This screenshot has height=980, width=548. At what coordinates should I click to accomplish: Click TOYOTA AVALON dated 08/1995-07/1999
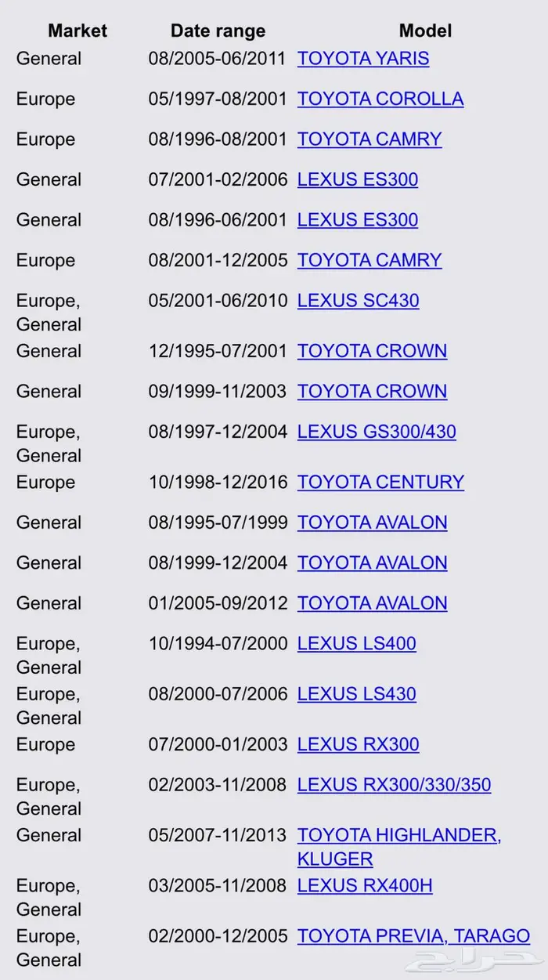[x=373, y=523]
